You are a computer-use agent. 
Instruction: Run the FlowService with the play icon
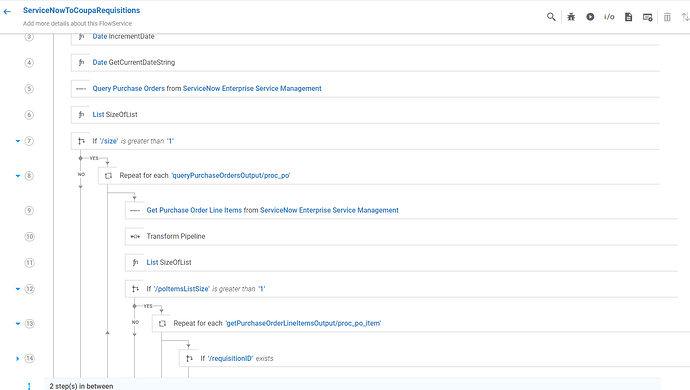point(590,17)
